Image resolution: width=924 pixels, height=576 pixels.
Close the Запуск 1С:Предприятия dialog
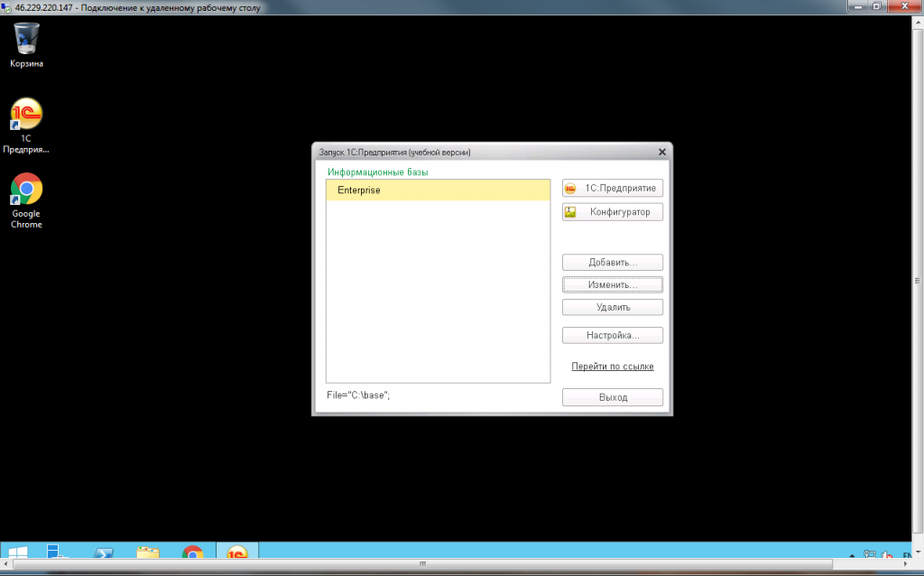tap(661, 152)
